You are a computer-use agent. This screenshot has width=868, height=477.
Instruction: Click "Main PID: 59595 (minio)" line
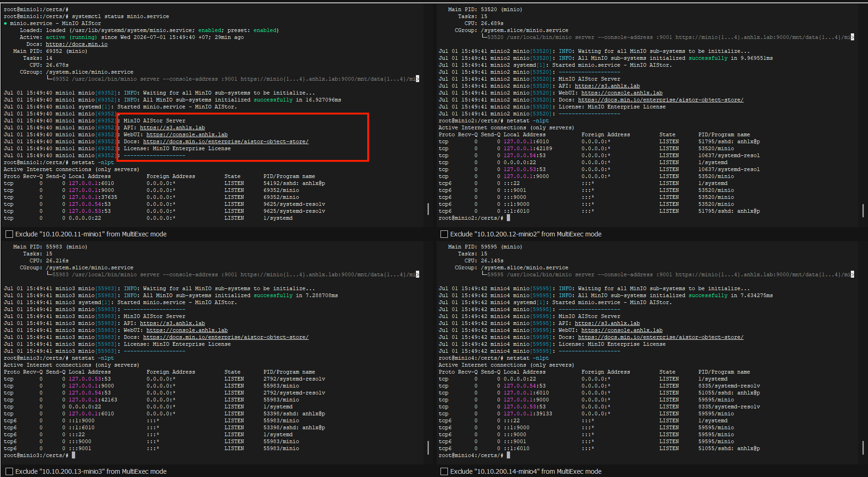[x=485, y=247]
